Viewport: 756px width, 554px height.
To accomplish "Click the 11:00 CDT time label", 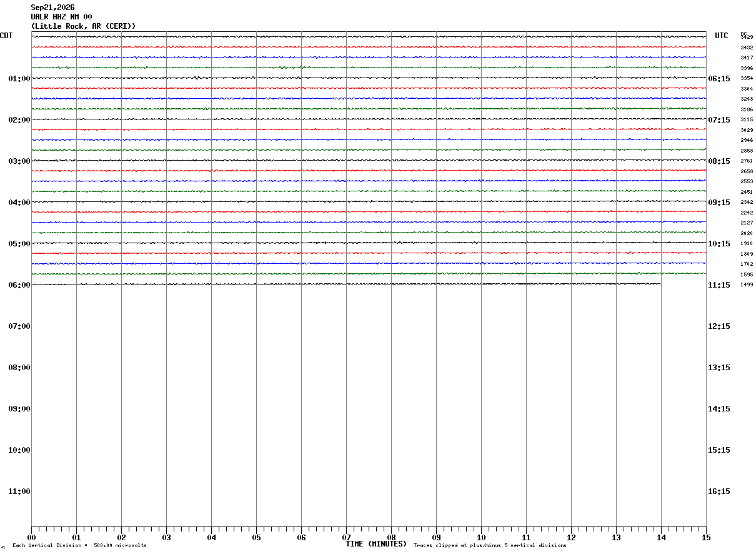I will coord(19,491).
